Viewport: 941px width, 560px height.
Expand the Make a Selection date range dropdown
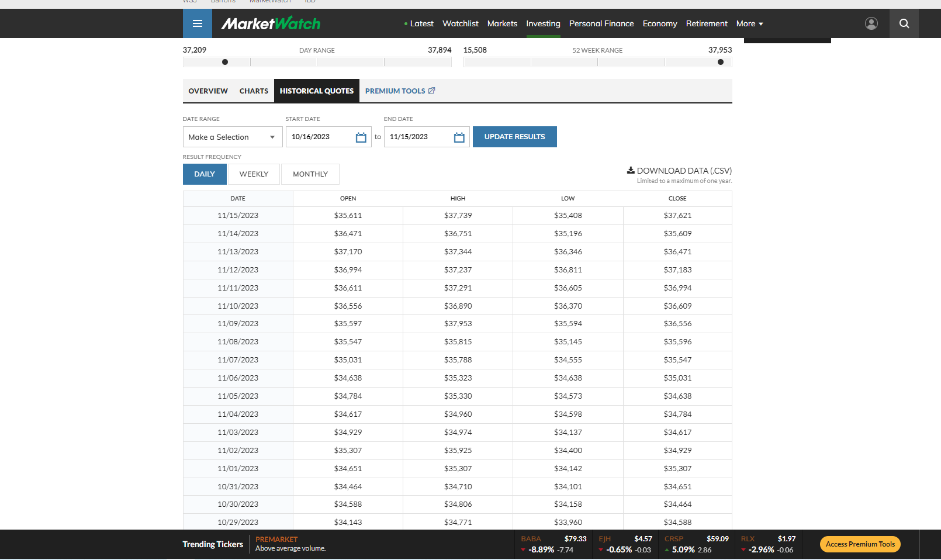point(232,137)
